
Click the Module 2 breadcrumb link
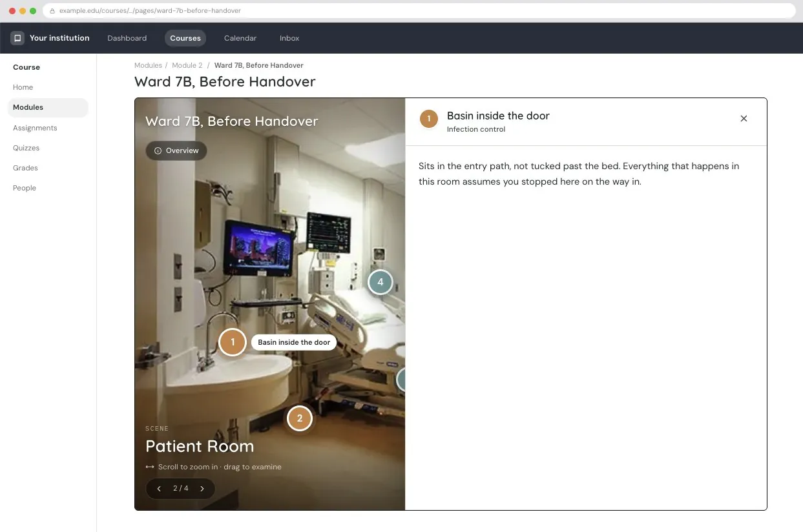click(187, 65)
